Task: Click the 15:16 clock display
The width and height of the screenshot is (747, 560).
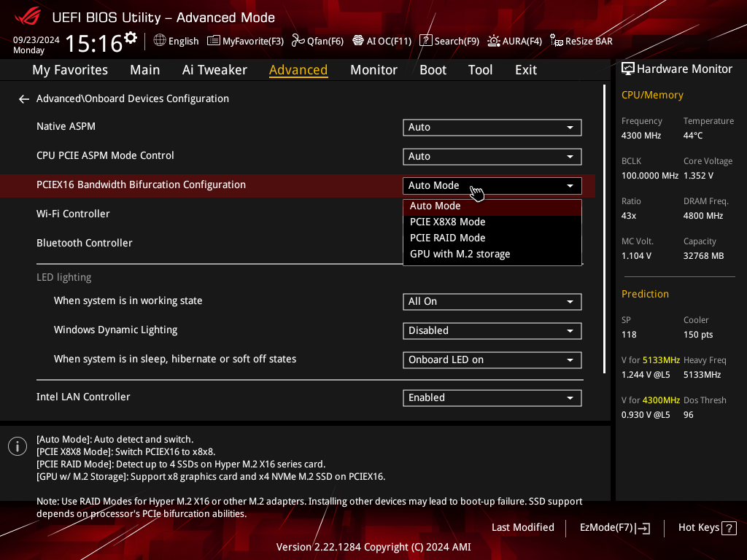Action: pyautogui.click(x=94, y=43)
